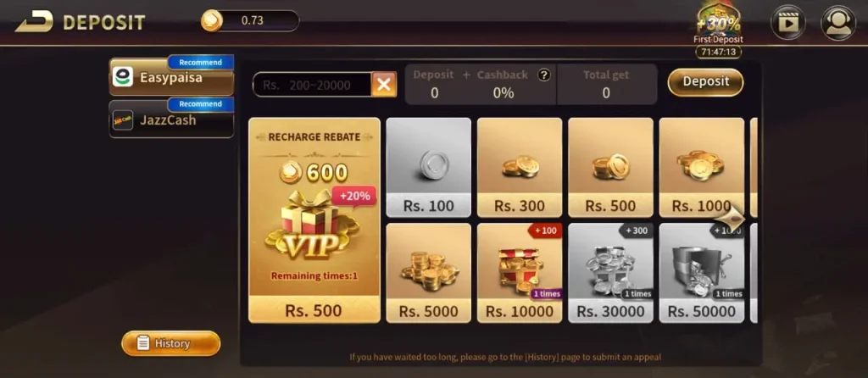Viewport: 868px width, 378px height.
Task: Go back using the Deposit arrow icon
Action: coord(34,21)
